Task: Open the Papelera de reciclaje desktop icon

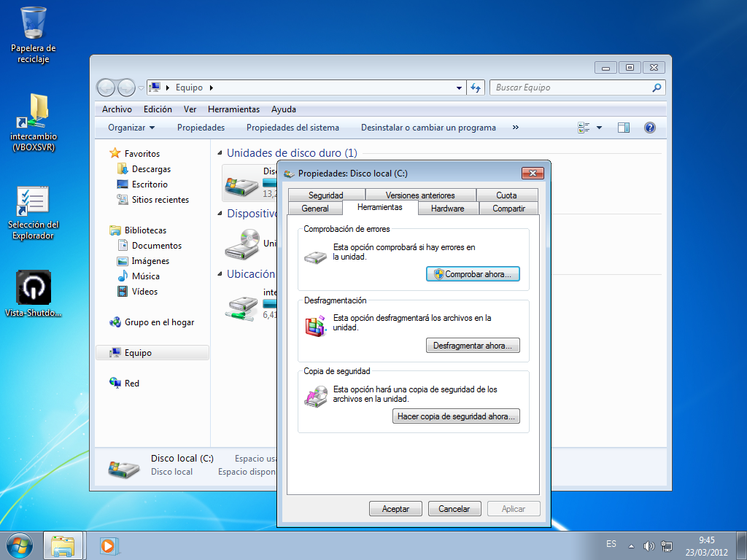Action: coord(34,24)
